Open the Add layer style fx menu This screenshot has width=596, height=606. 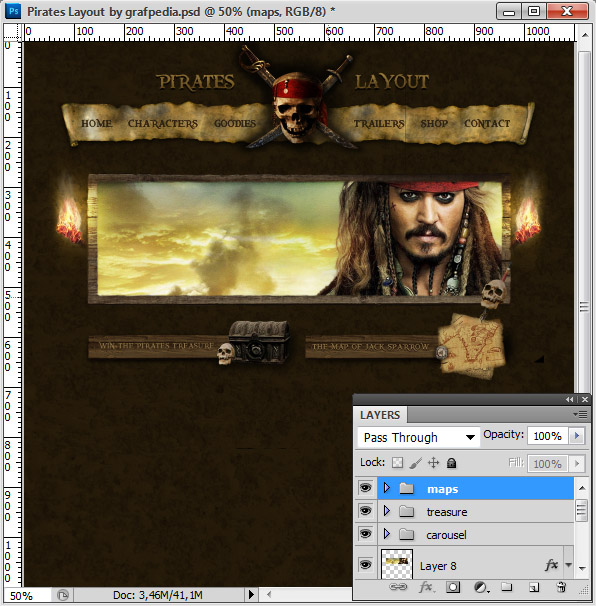pos(426,587)
